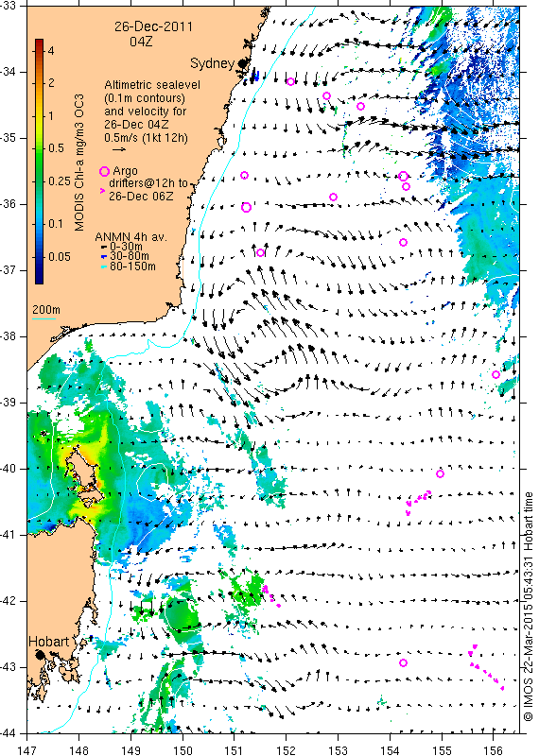Click the '152' longitude axis label
The height and width of the screenshot is (756, 539).
pyautogui.click(x=286, y=750)
